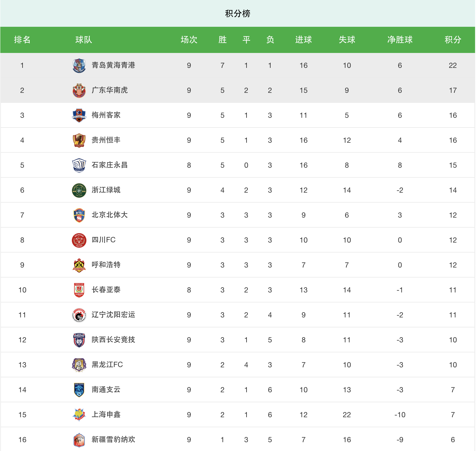Click the 净胜球 column header
The image size is (476, 451).
coord(400,40)
